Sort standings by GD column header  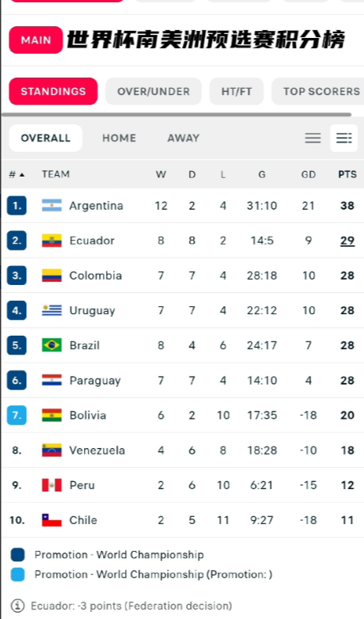click(x=309, y=174)
